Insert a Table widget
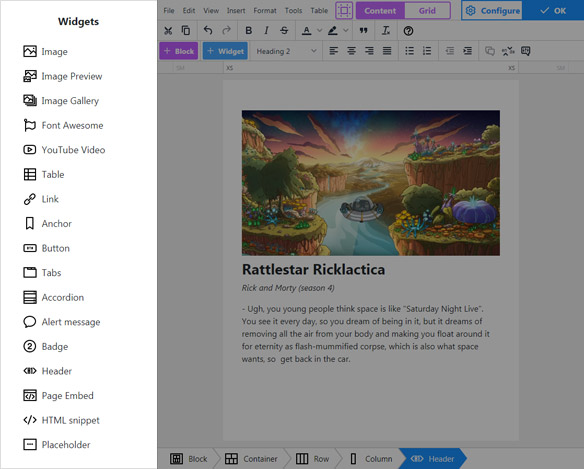Viewport: 584px width, 469px height. (44, 174)
